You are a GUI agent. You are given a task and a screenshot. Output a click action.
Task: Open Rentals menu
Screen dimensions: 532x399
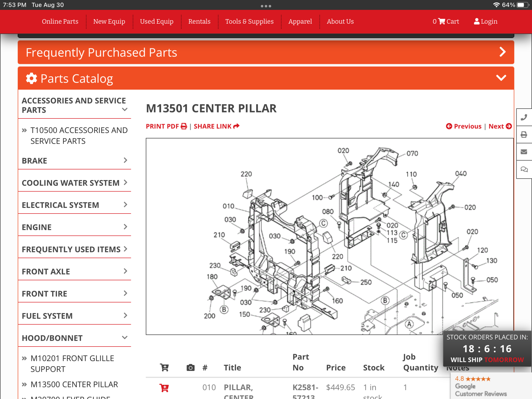point(199,21)
